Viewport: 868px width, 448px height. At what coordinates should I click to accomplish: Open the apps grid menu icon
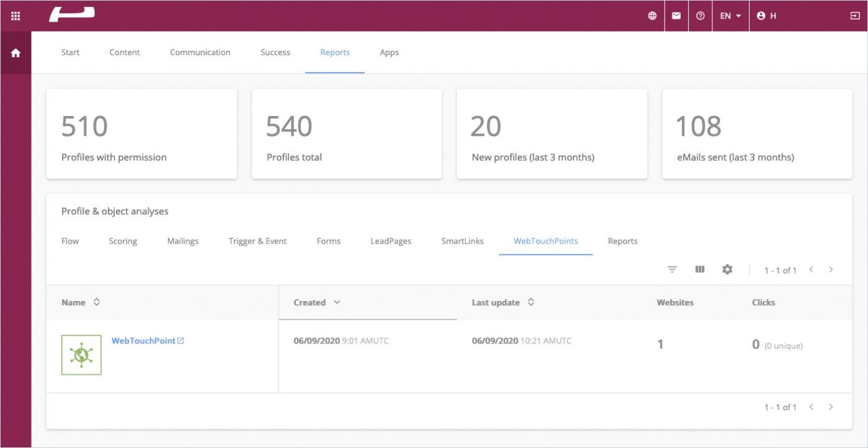(x=15, y=16)
